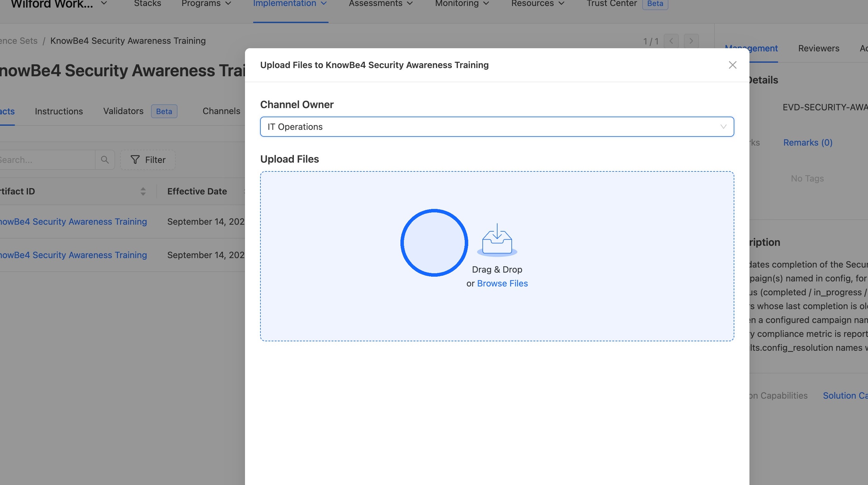Image resolution: width=868 pixels, height=485 pixels.
Task: Click the Search input field
Action: point(47,160)
